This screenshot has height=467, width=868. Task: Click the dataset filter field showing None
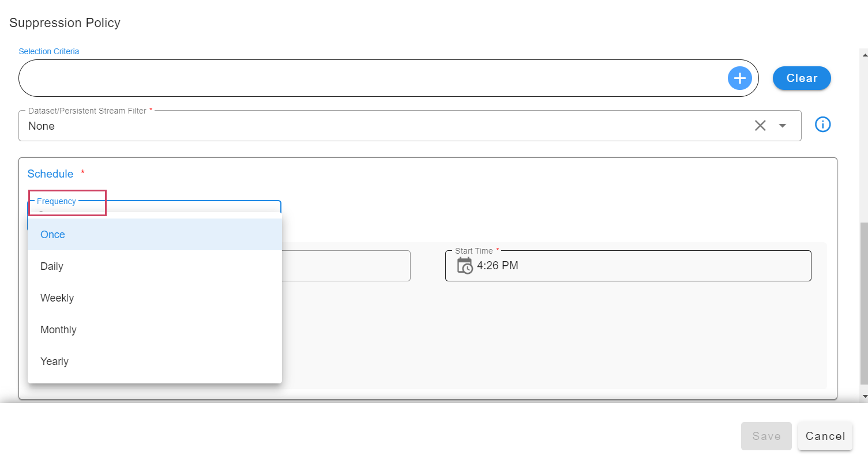click(381, 126)
